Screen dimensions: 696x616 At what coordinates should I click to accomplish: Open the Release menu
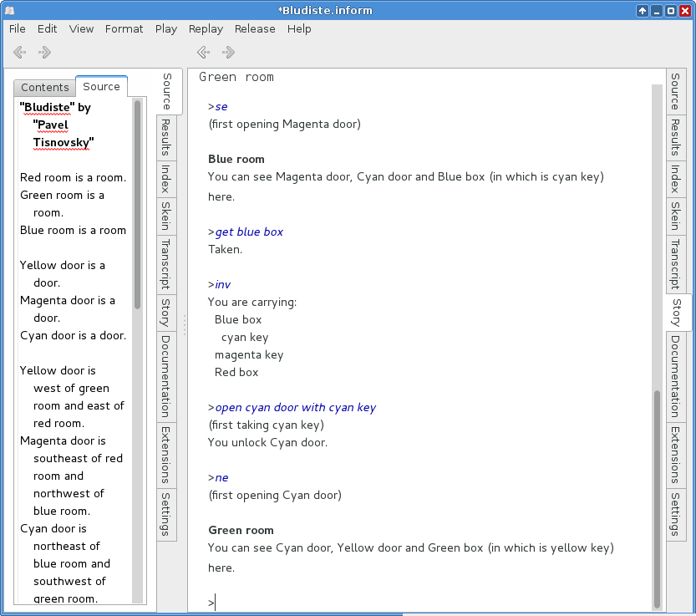click(x=255, y=28)
